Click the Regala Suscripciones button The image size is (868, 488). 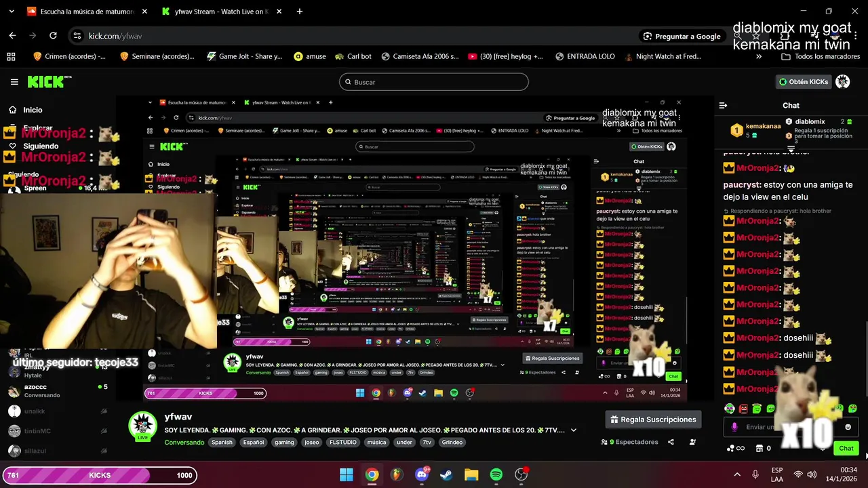point(653,420)
